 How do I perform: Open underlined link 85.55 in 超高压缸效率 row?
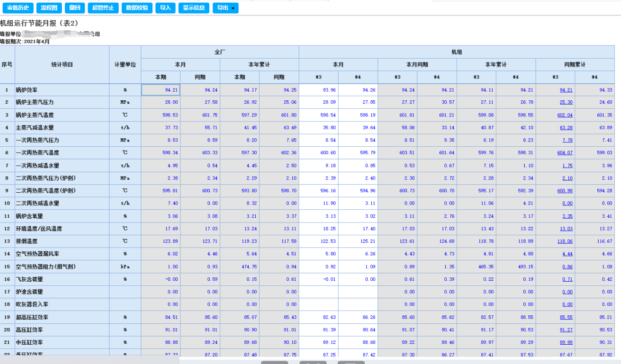point(566,317)
